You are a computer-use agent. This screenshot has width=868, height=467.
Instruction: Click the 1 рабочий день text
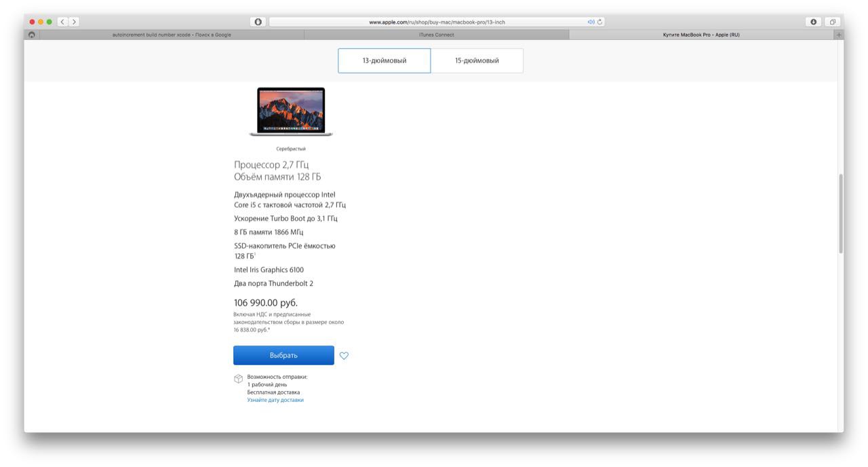(x=267, y=384)
